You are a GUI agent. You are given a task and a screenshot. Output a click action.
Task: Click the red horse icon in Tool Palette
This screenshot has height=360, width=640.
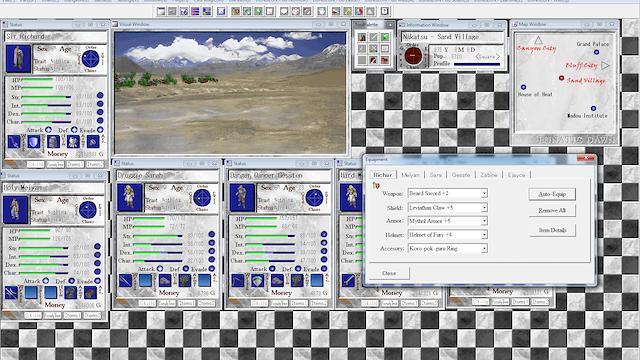pyautogui.click(x=384, y=60)
